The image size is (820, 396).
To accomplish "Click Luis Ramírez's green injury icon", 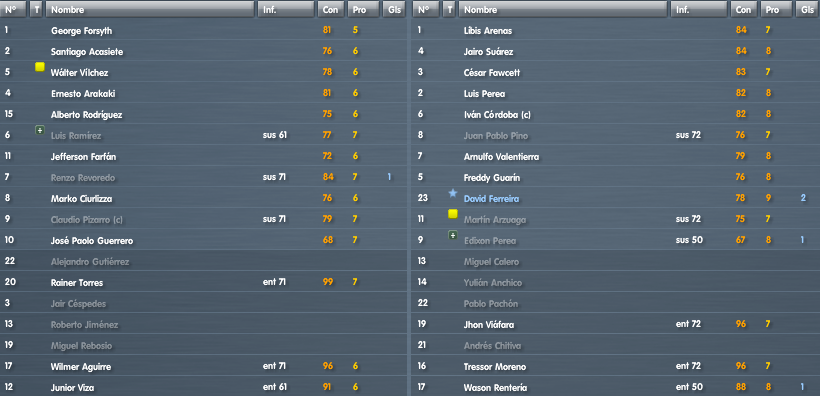I will (40, 130).
